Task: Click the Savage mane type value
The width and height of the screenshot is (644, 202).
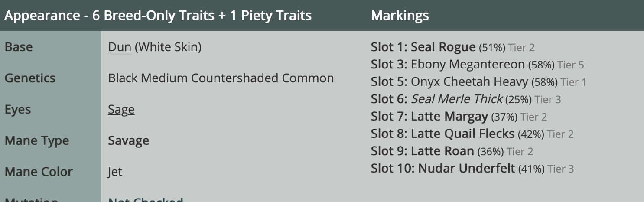Action: [x=129, y=140]
